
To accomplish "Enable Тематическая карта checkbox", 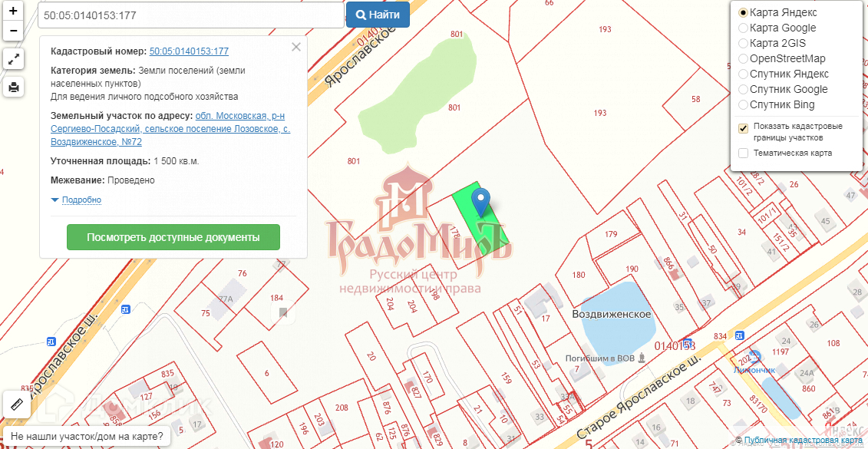I will pos(744,153).
